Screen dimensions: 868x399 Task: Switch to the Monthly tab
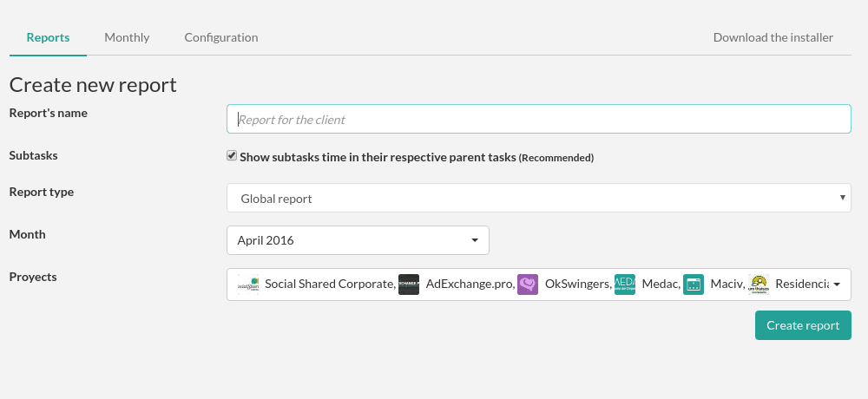[x=127, y=37]
